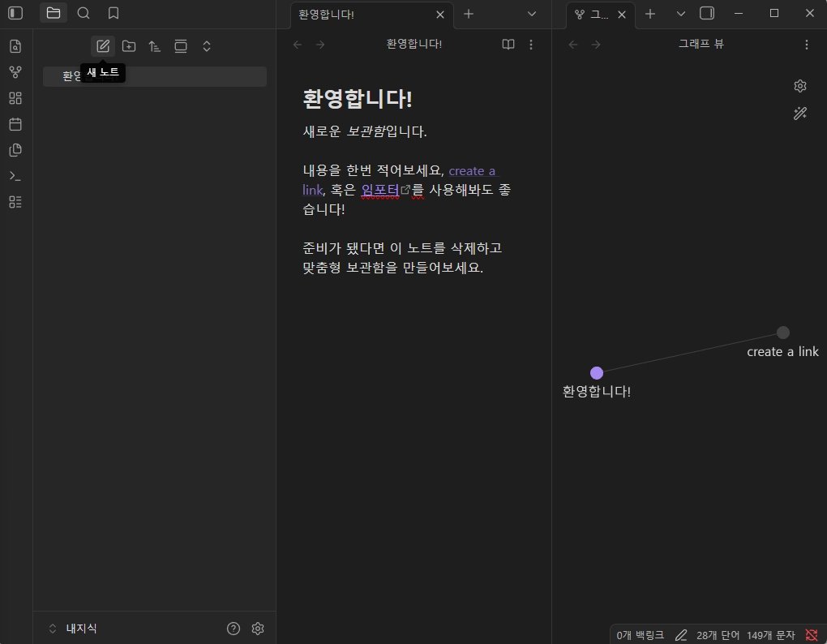Create a new folder in explorer
The image size is (827, 644).
pyautogui.click(x=129, y=46)
